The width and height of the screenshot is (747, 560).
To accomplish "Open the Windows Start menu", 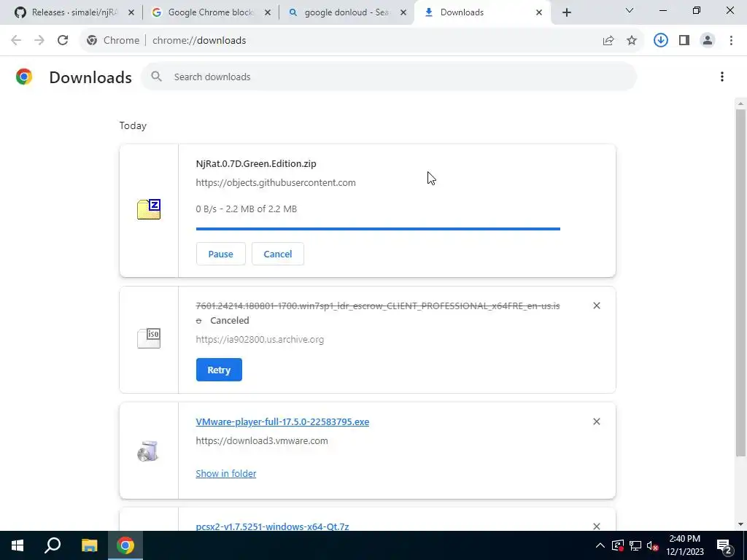I will coord(18,545).
